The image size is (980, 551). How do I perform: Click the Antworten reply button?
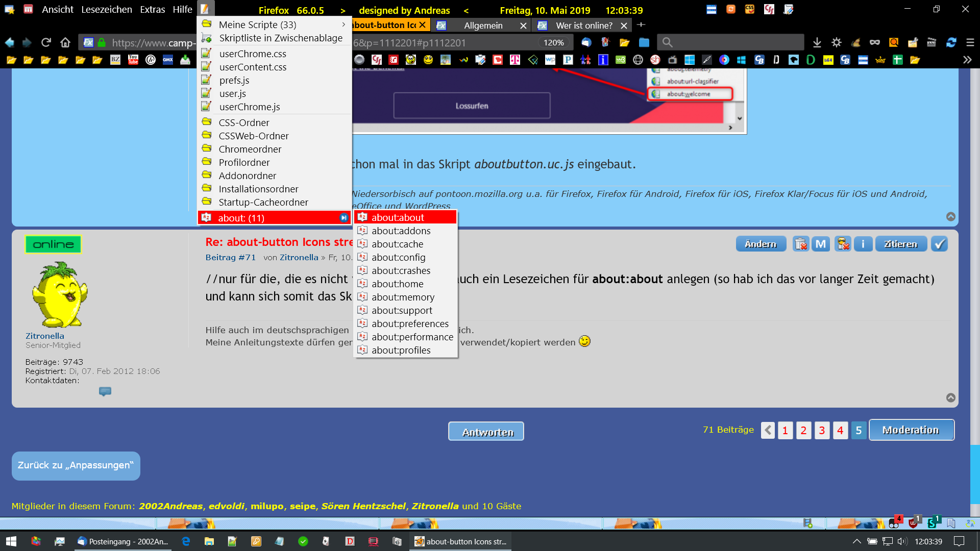tap(486, 432)
